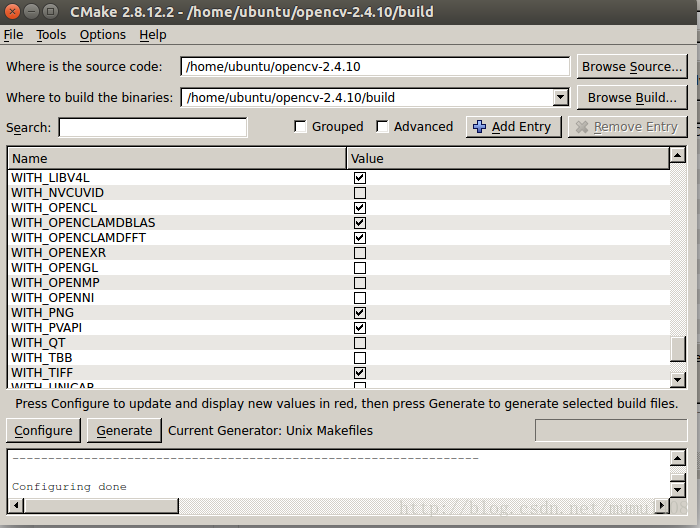Click the entries list scrollbar thumb
This screenshot has width=700, height=528.
click(x=678, y=349)
